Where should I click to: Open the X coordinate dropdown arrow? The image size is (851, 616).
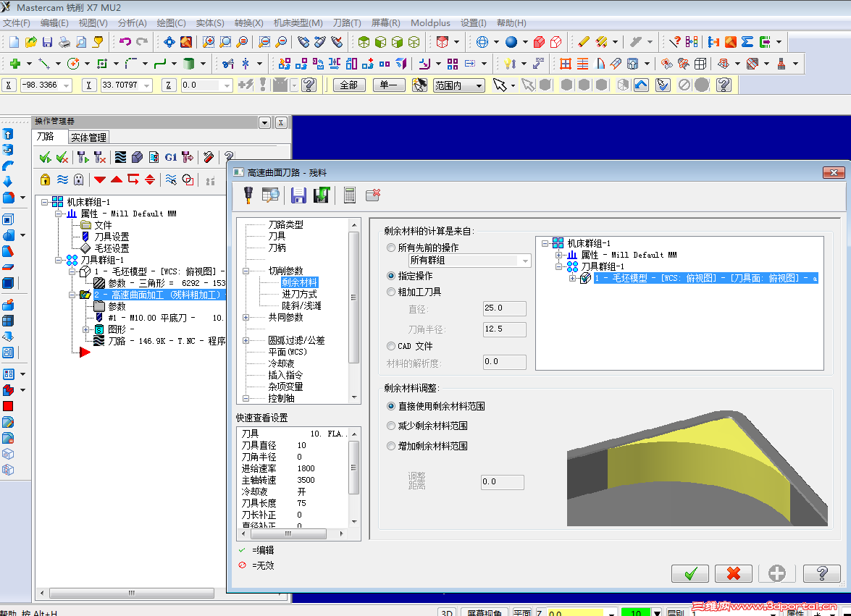66,85
